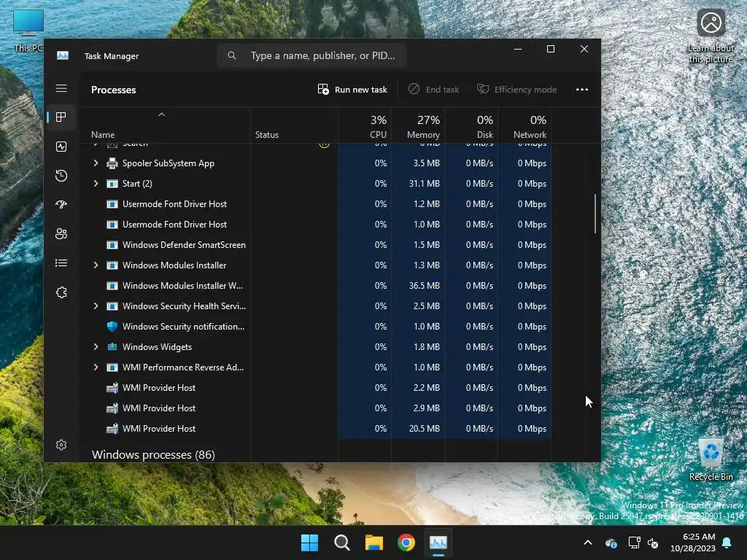Image resolution: width=747 pixels, height=560 pixels.
Task: Click the 31.1 MB memory value for Start
Action: [424, 183]
